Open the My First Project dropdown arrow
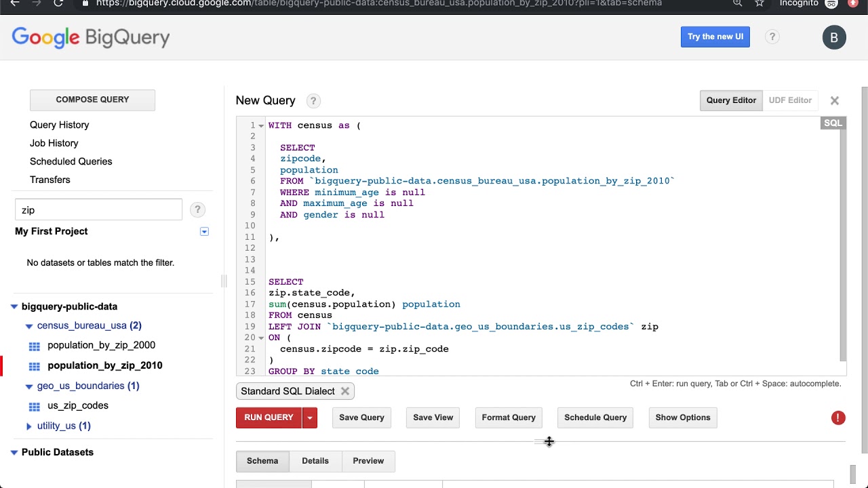868x488 pixels. [204, 232]
